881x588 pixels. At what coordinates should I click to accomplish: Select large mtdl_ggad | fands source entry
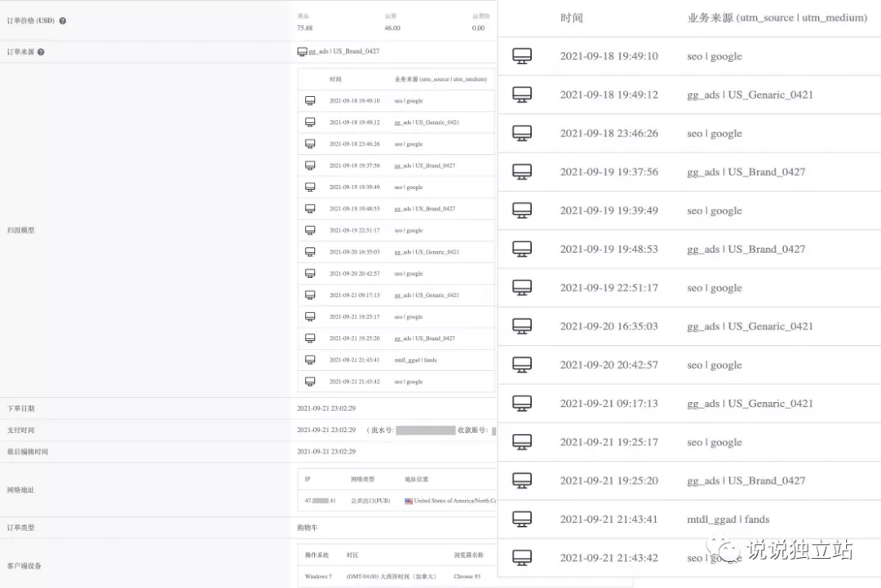(728, 519)
